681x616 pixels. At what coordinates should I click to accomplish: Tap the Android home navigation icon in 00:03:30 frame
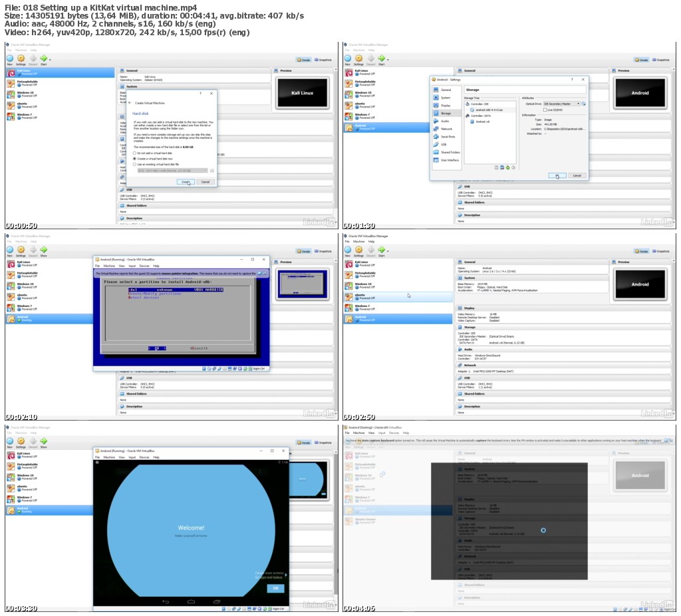191,601
